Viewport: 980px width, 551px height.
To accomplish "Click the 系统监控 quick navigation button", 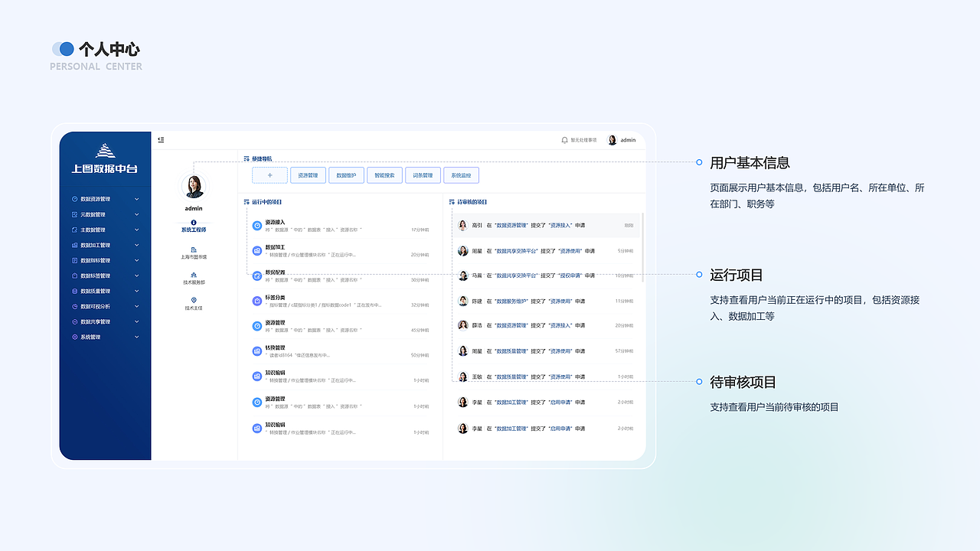I will 462,175.
